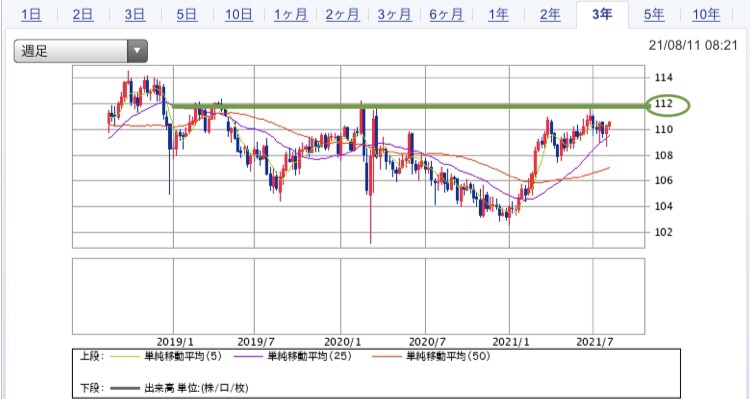Click the timestamp 21/08/11 08:21
The width and height of the screenshot is (750, 399).
tap(693, 45)
